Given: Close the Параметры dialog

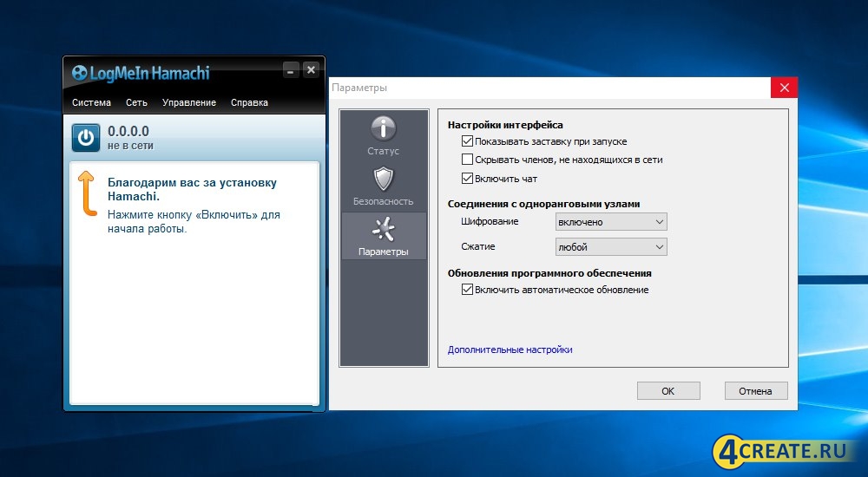Looking at the screenshot, I should 784,88.
